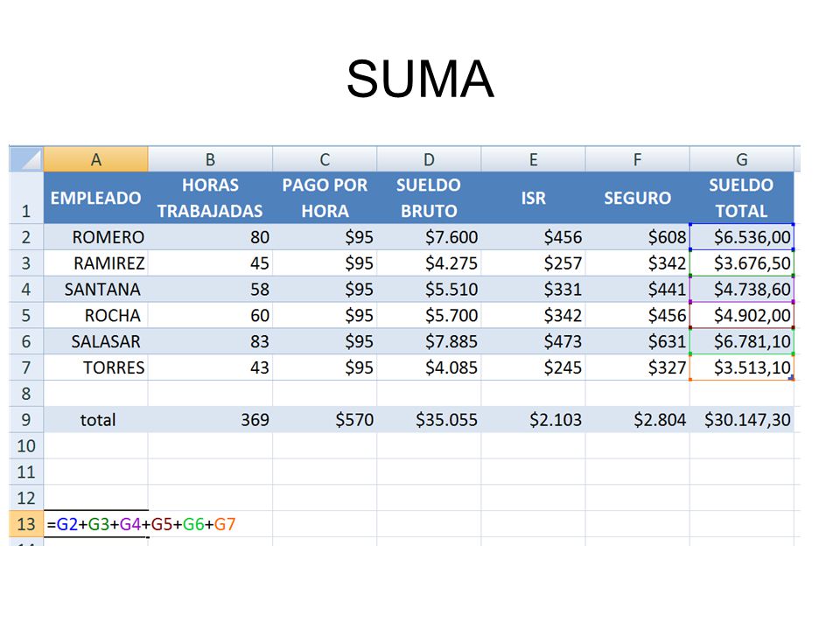The width and height of the screenshot is (840, 630).
Task: Click the $6.781,10 total salary cell
Action: tap(741, 341)
